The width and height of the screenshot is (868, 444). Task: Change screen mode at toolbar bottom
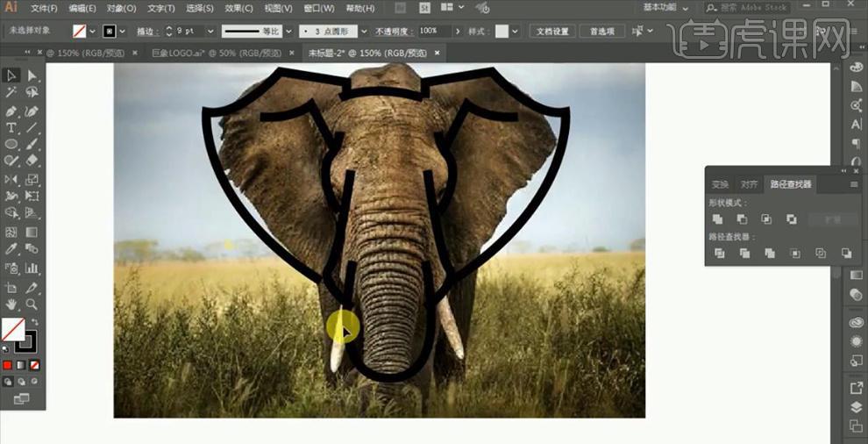21,398
